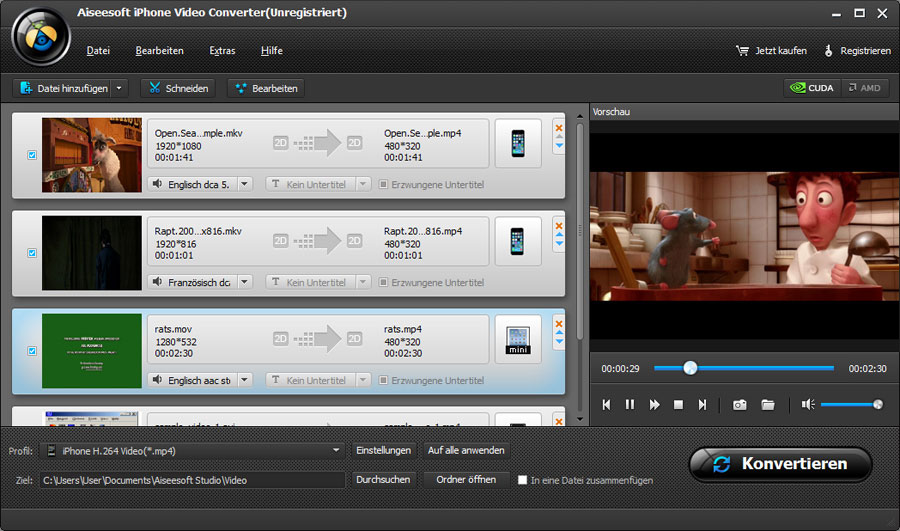The width and height of the screenshot is (900, 531).
Task: Click Durchsuchen button
Action: [x=383, y=479]
